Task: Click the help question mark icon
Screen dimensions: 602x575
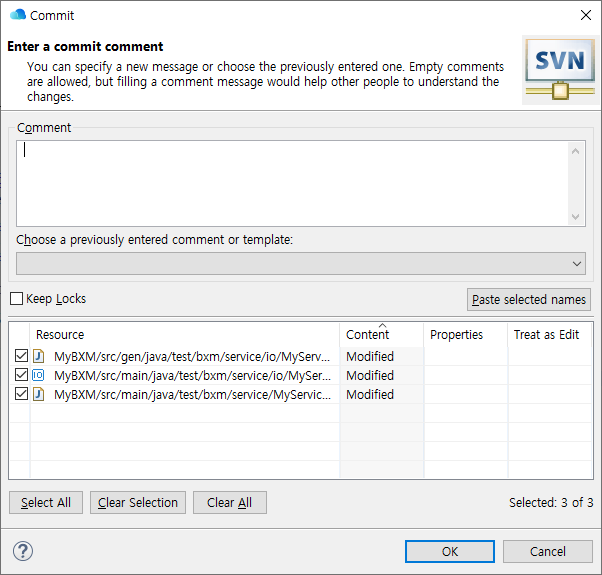Action: point(23,551)
